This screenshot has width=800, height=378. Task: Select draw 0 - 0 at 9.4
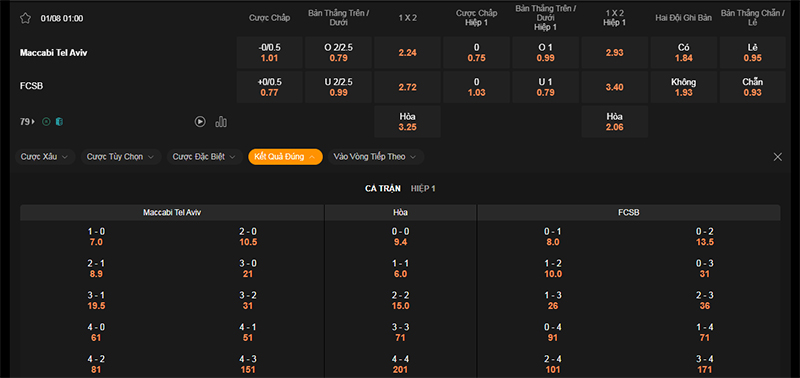(401, 237)
